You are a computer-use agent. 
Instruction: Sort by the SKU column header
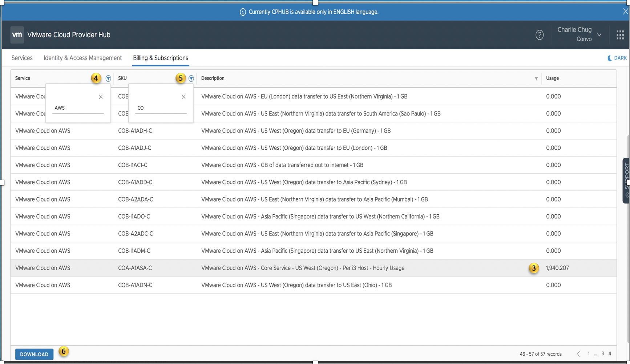point(122,78)
